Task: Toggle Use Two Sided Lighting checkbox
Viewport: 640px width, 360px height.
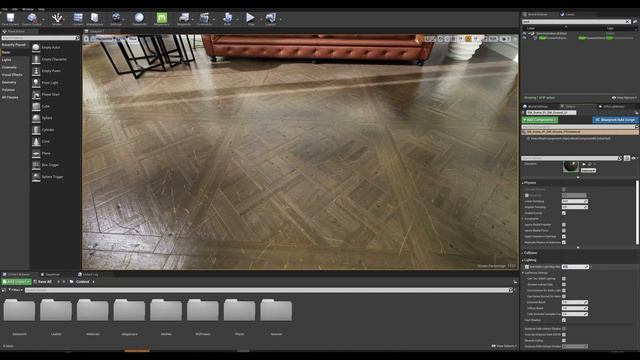Action: pos(564,279)
